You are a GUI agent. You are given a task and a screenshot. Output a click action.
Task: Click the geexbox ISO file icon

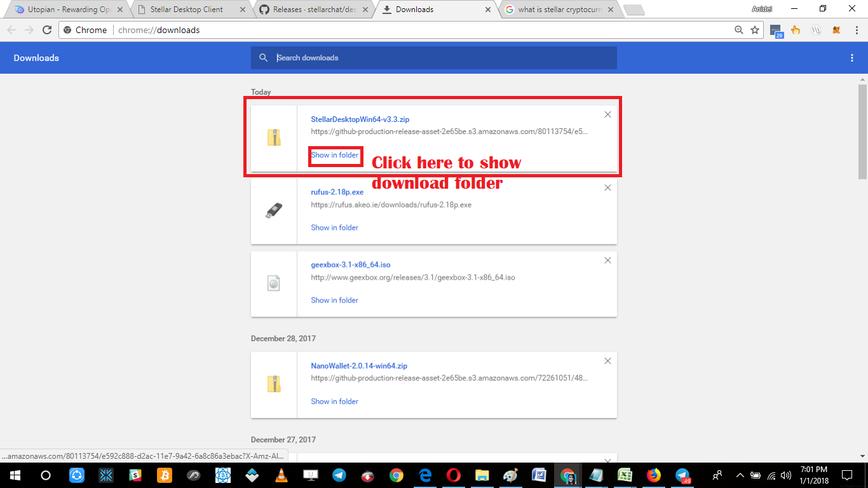point(274,283)
